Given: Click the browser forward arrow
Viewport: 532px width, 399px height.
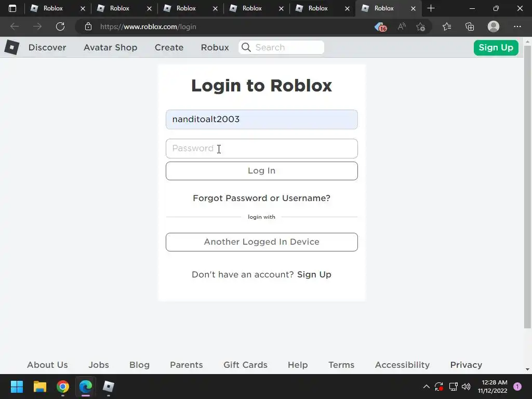Looking at the screenshot, I should 37,26.
